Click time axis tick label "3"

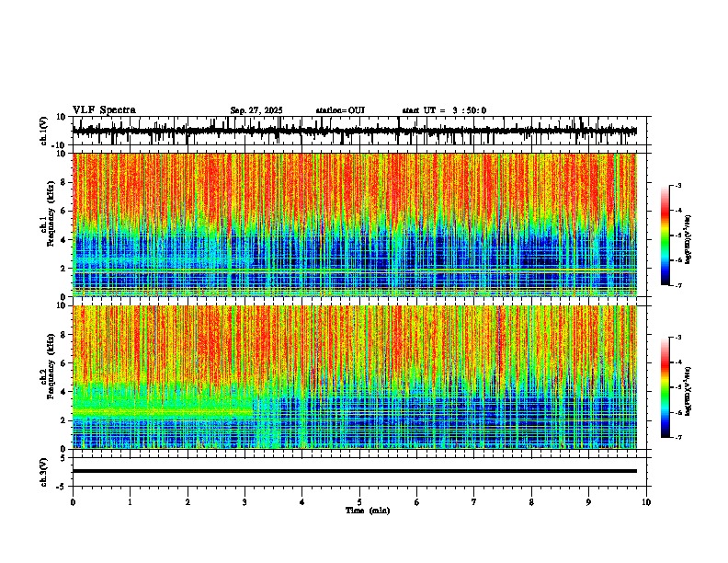pyautogui.click(x=245, y=502)
